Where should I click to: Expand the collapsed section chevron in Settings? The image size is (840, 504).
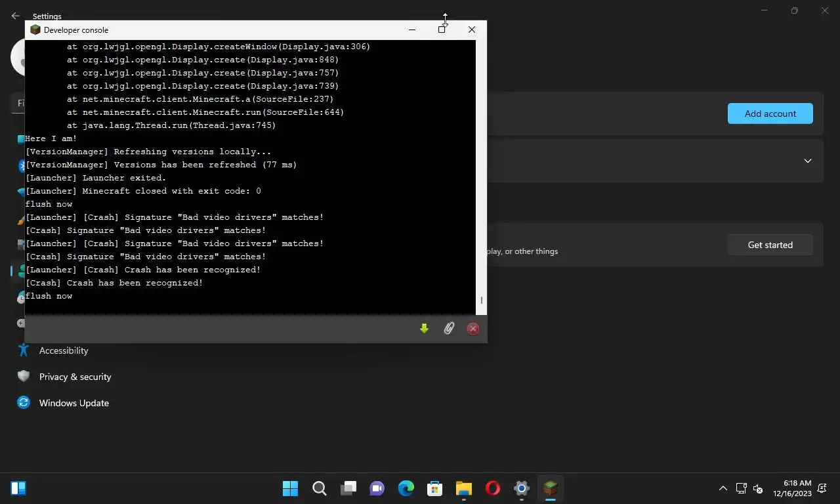tap(808, 161)
